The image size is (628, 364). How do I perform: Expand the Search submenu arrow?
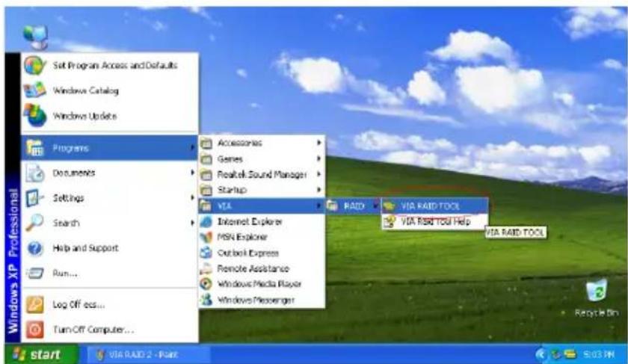[192, 223]
